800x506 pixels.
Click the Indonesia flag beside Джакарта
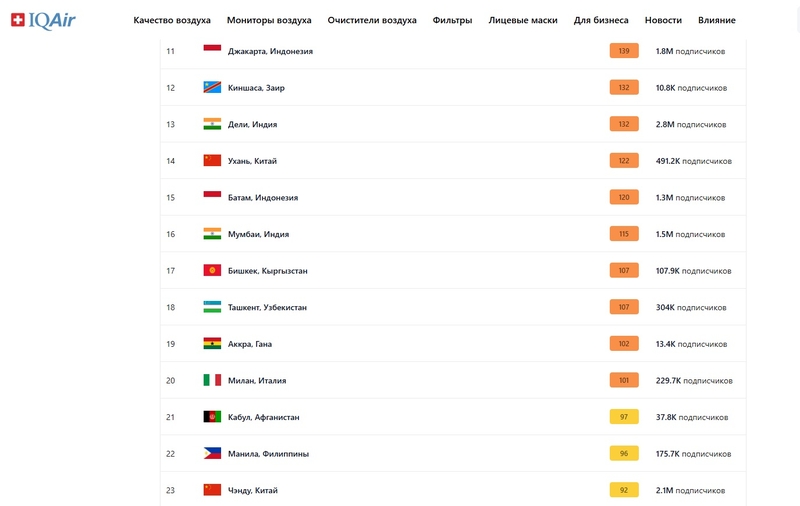point(212,50)
